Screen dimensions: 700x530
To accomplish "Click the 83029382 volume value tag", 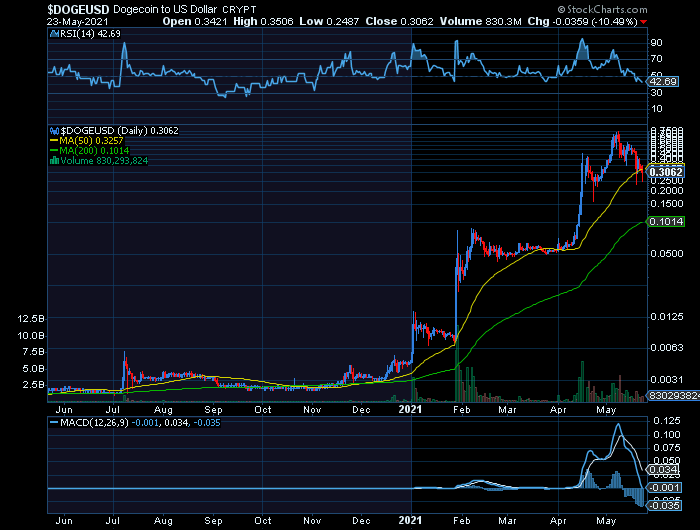I will 673,396.
